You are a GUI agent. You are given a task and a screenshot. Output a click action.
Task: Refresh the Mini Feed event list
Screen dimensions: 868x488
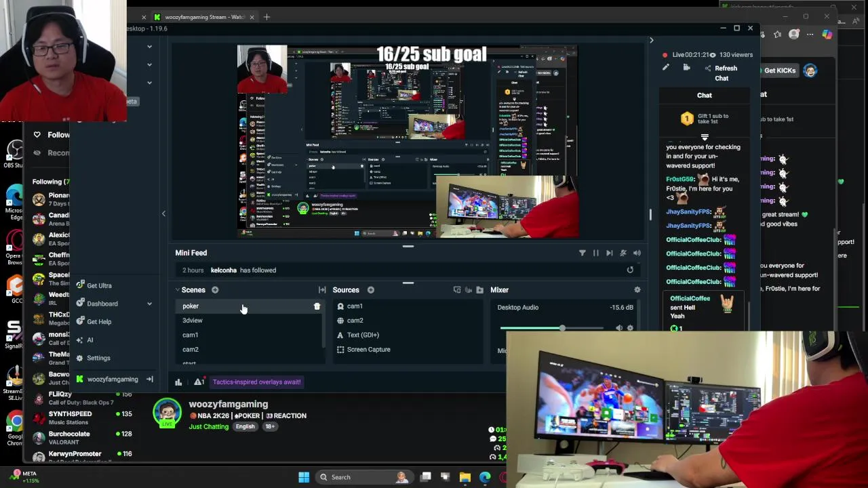click(630, 270)
